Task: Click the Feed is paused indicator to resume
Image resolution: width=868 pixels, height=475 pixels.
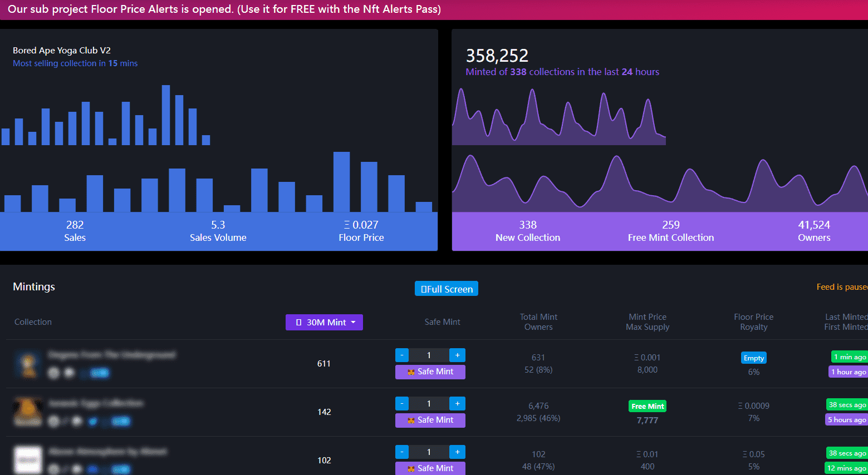Action: 844,286
